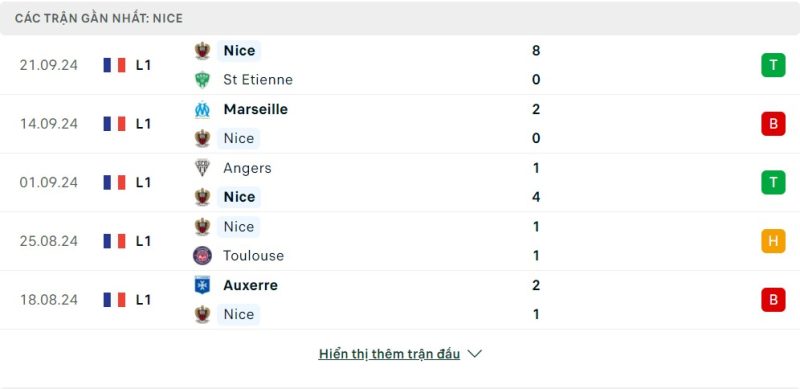This screenshot has height=389, width=800.
Task: Click the green T badge for Angers match
Action: point(773,182)
